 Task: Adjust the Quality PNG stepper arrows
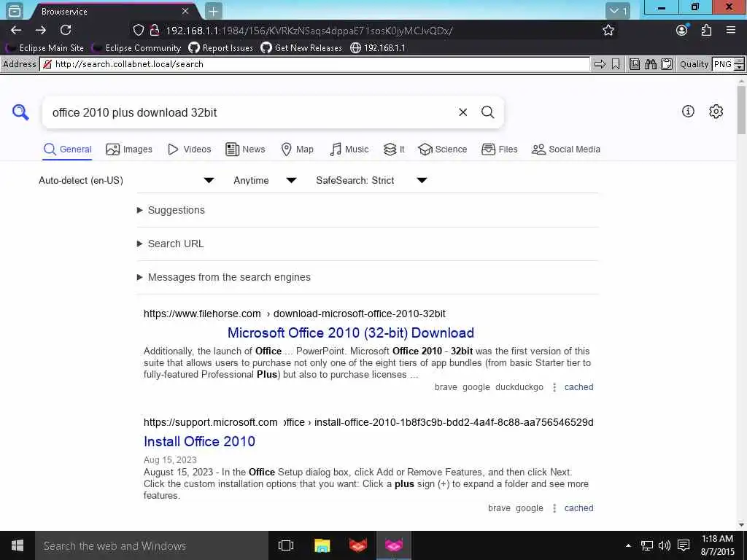pyautogui.click(x=739, y=64)
